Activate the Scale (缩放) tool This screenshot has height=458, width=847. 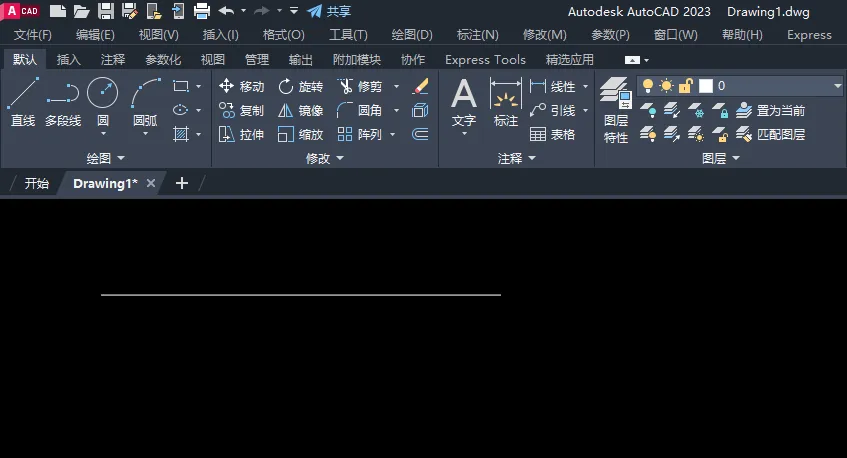tap(300, 134)
